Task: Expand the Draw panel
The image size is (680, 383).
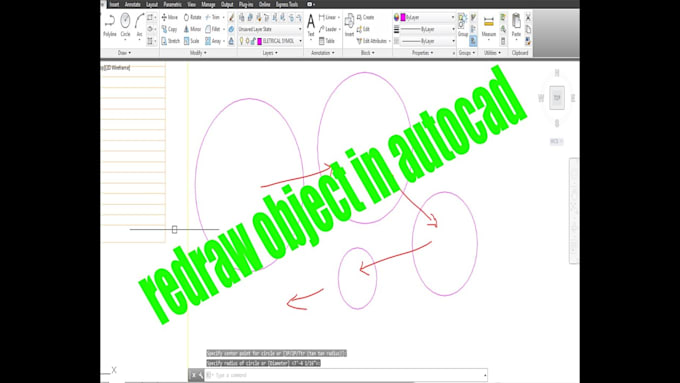Action: click(124, 53)
